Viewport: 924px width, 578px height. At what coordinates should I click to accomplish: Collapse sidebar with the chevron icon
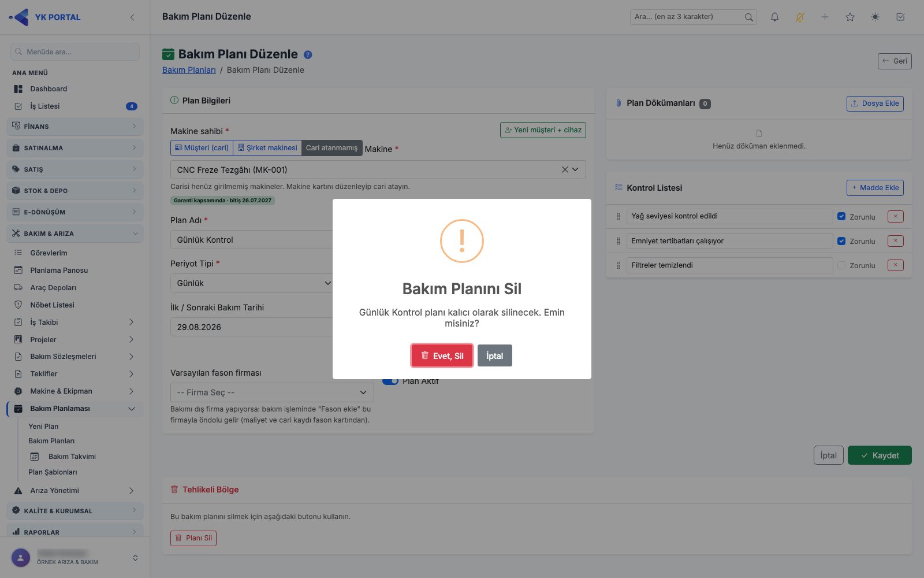132,17
